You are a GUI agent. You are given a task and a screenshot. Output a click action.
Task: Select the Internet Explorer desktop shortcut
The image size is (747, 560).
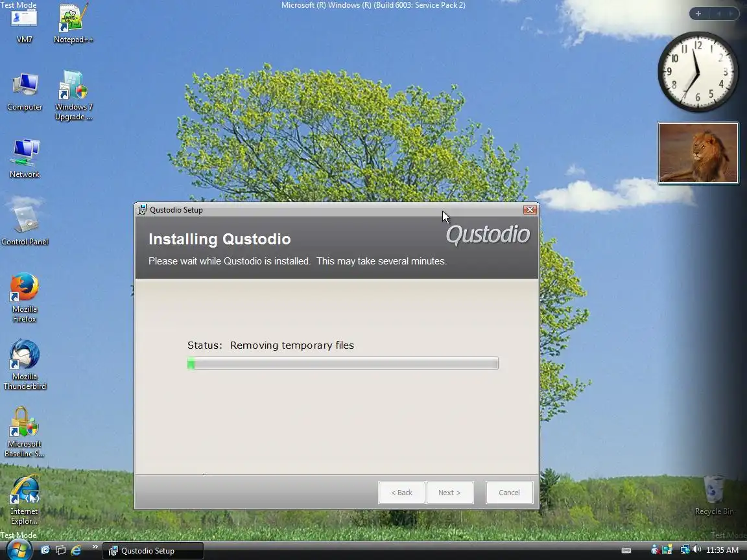[x=25, y=500]
